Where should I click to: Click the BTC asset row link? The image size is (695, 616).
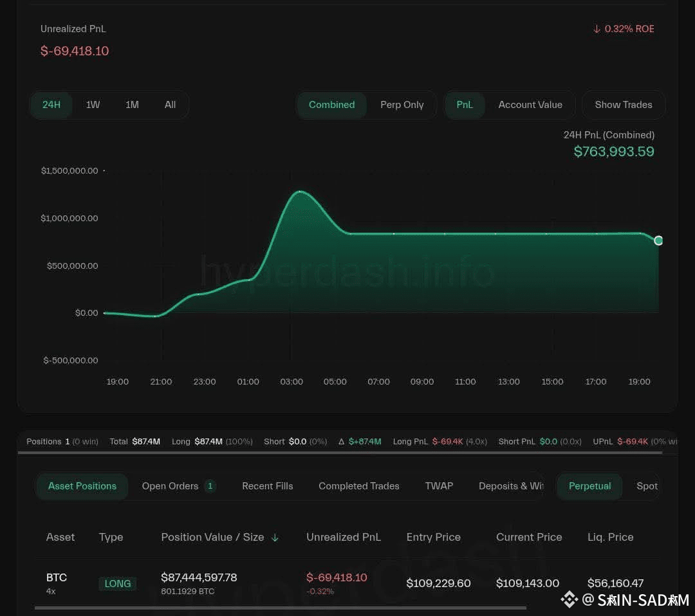click(57, 577)
